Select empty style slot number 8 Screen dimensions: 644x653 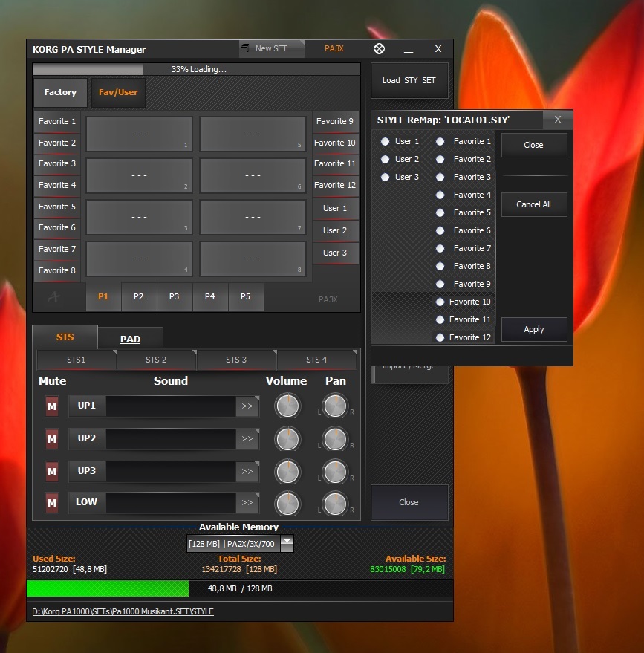coord(253,259)
